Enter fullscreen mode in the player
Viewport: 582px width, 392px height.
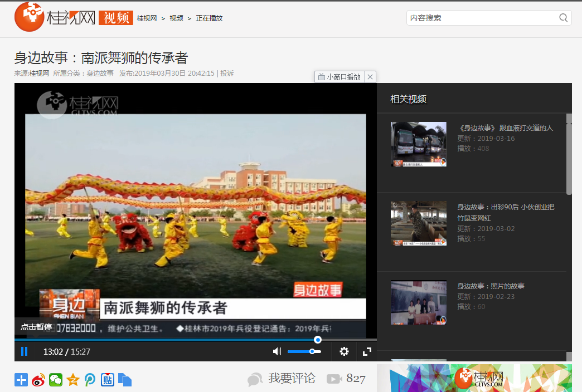[x=367, y=351]
